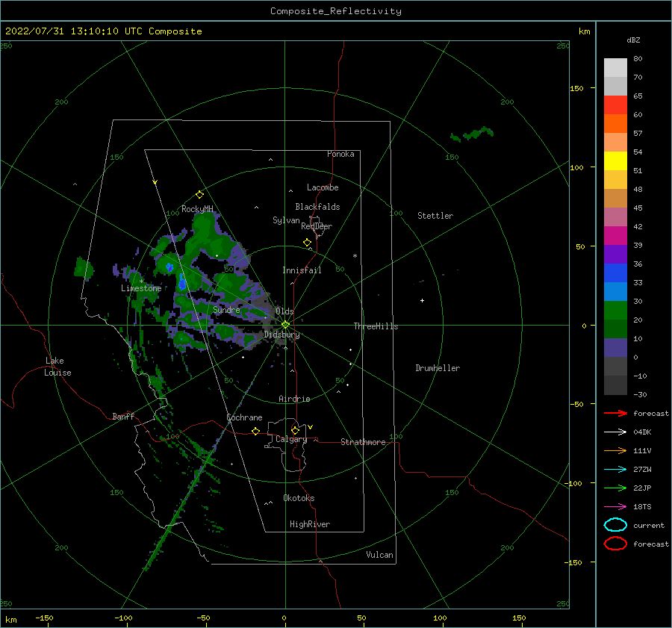672x628 pixels.
Task: Click the yellow V marker northeast of Calgary
Action: (311, 427)
